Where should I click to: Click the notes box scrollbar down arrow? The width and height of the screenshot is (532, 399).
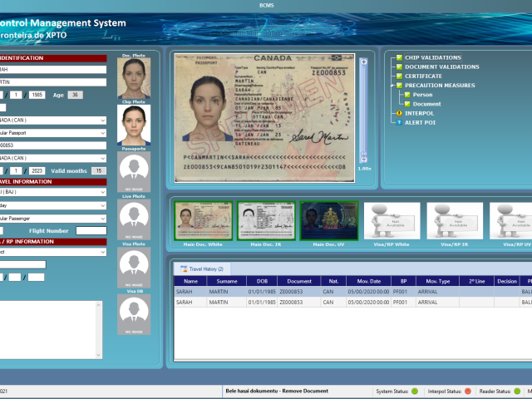pyautogui.click(x=99, y=355)
